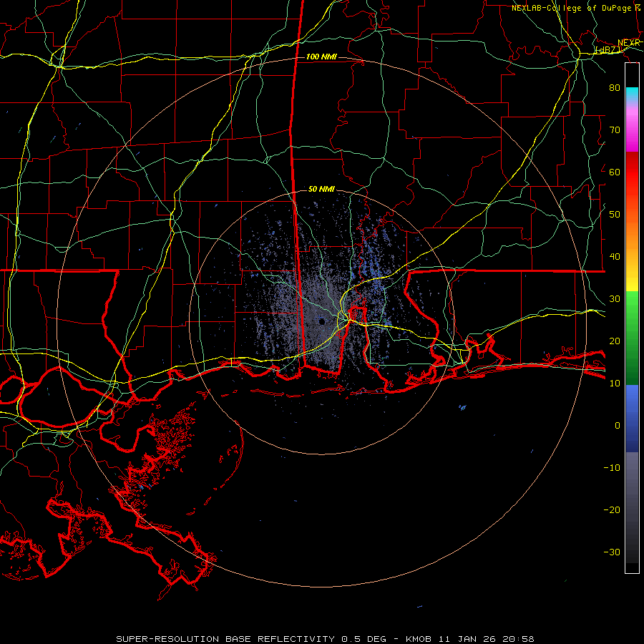Click the 20:58 timestamp in caption

517,639
